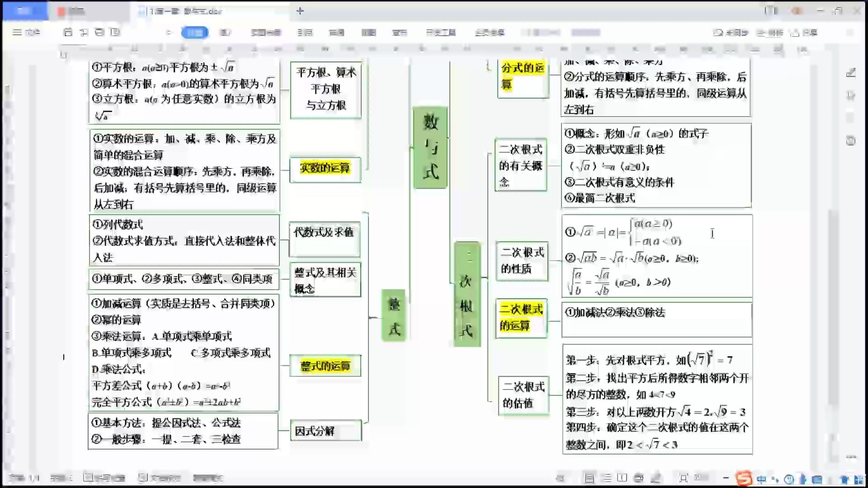Click the 二次根式的估值 box

tap(524, 395)
